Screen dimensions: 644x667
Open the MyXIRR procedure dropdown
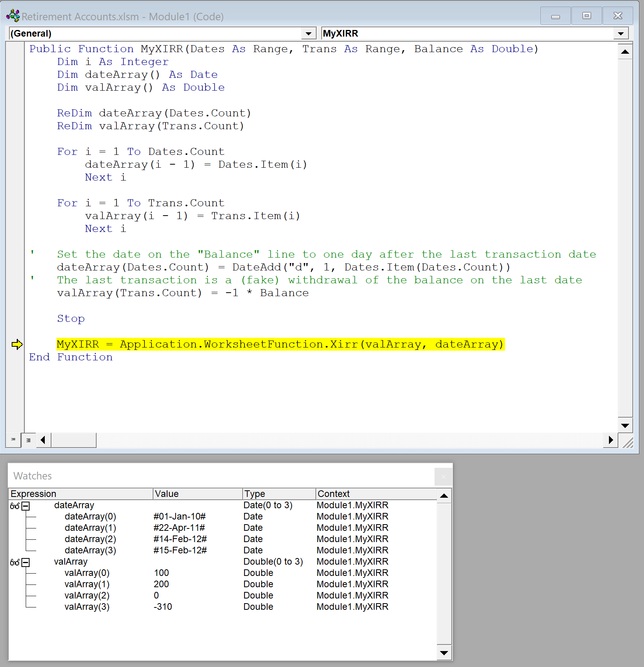(x=621, y=33)
